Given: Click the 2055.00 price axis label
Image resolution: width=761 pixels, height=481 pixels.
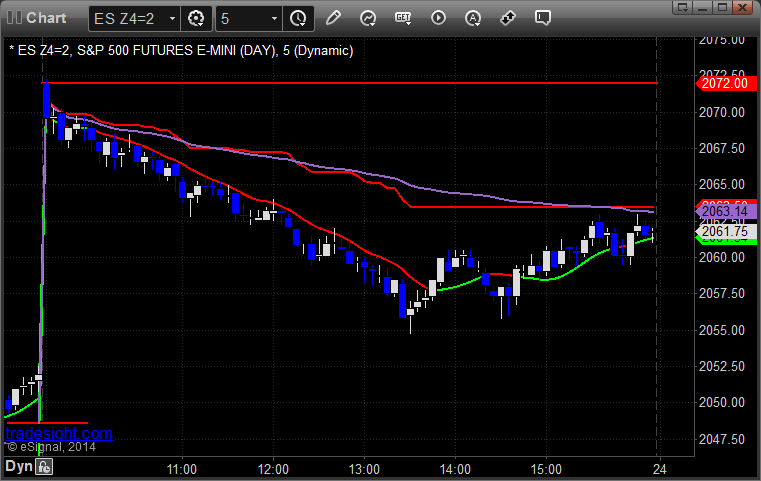Looking at the screenshot, I should pos(722,330).
